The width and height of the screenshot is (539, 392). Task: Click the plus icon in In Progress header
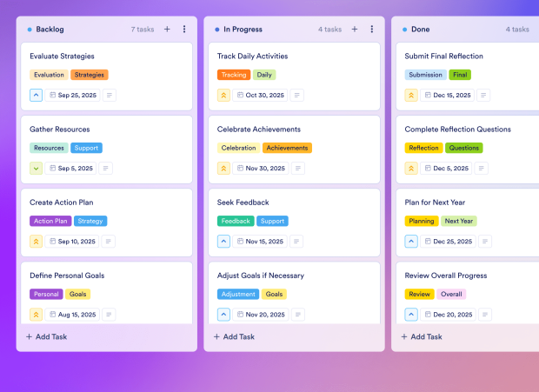[x=355, y=29]
